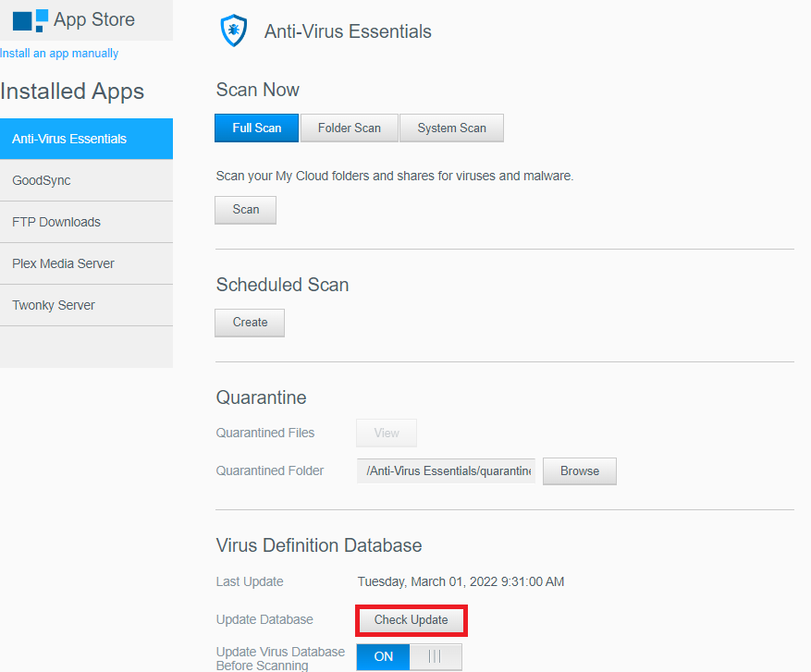The width and height of the screenshot is (811, 672).
Task: Check for virus definition database updates
Action: click(411, 620)
